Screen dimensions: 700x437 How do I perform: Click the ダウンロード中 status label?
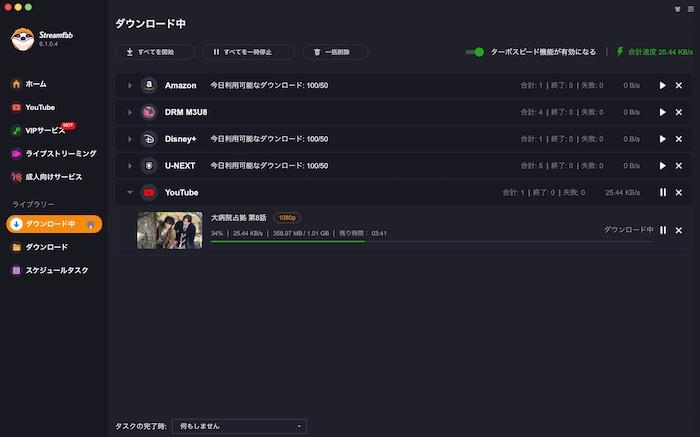coord(628,230)
